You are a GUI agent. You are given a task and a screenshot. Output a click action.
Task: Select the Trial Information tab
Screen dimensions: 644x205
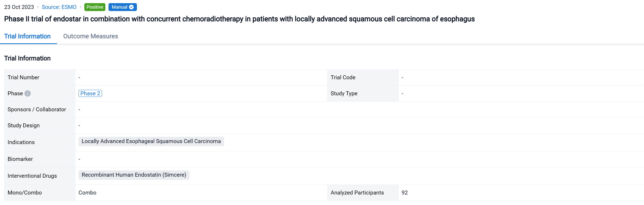point(27,36)
